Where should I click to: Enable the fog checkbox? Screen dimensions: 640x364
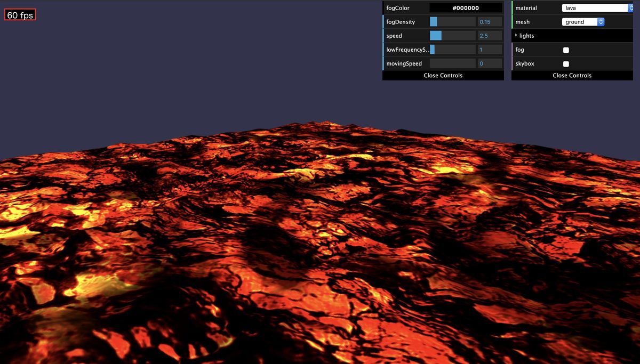pos(566,50)
